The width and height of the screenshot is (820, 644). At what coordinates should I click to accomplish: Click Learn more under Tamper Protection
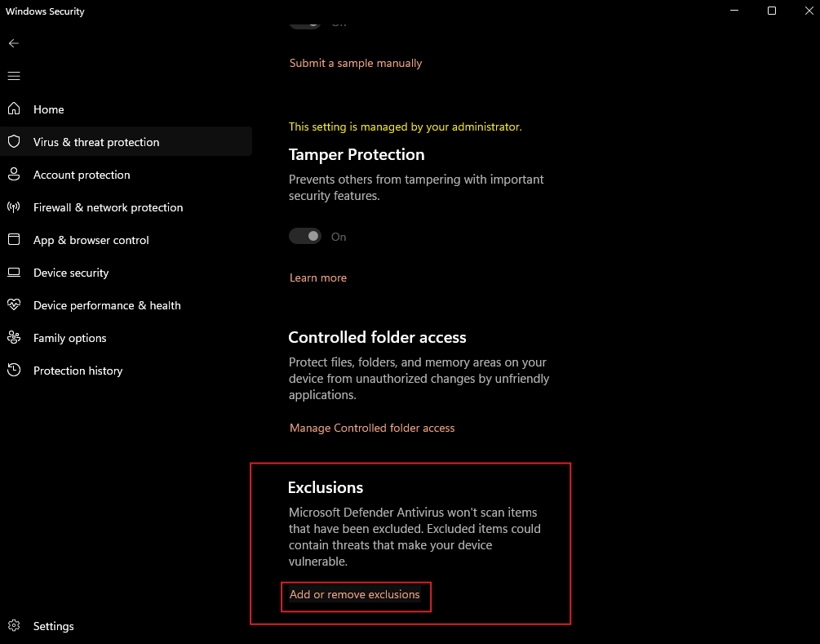click(318, 278)
